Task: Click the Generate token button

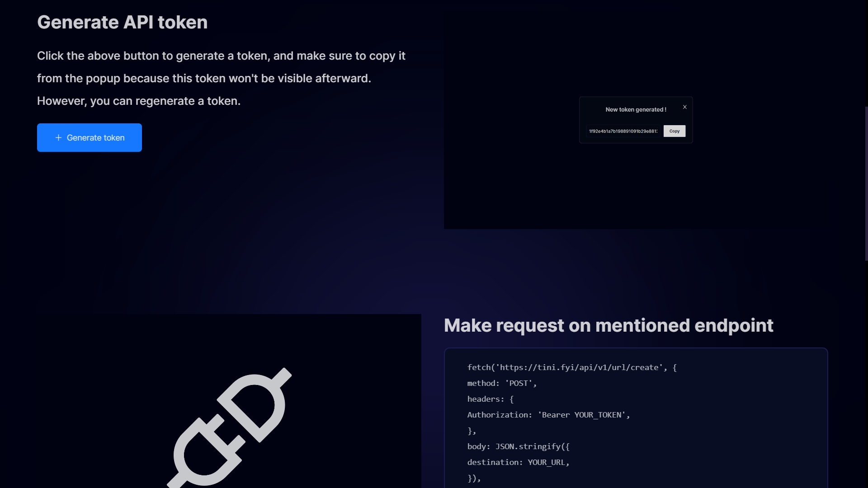Action: (90, 137)
